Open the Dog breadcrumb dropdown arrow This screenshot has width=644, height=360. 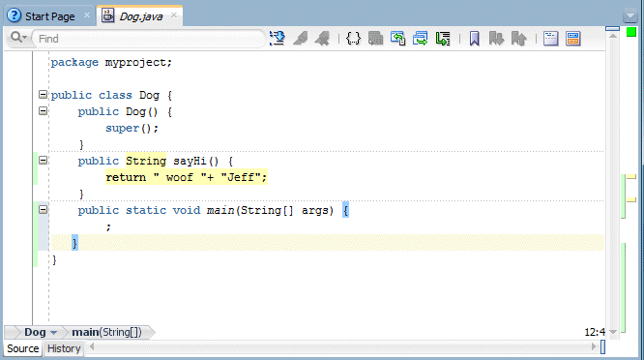53,333
